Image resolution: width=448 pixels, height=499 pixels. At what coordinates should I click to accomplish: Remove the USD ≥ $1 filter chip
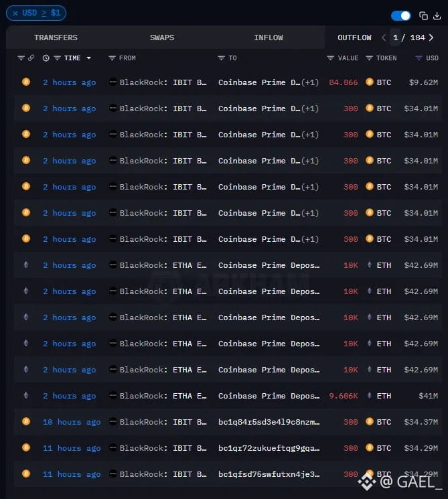(x=15, y=13)
